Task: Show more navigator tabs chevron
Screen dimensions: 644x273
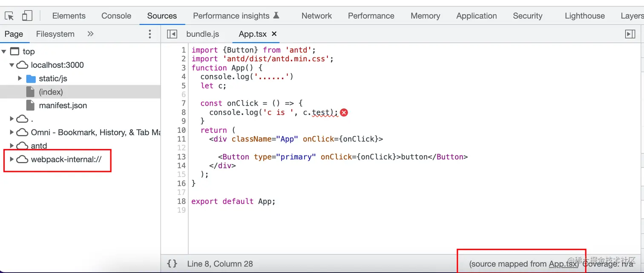Action: point(90,34)
